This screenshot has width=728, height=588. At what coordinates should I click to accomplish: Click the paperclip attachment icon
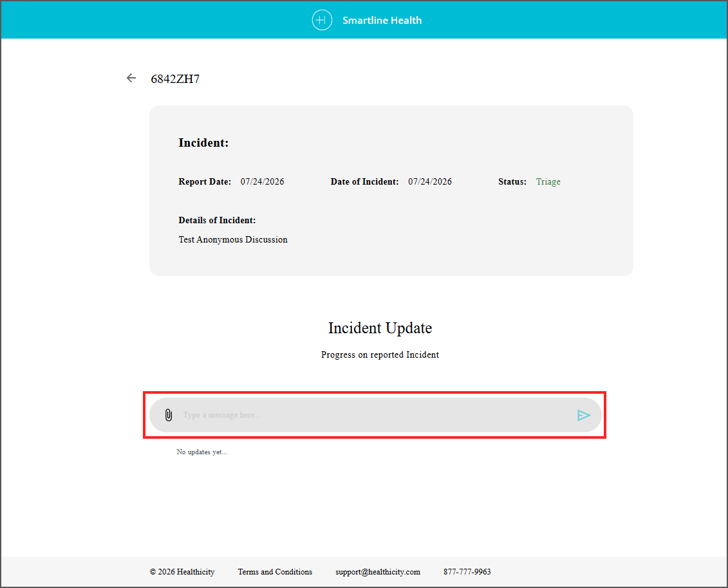[169, 415]
